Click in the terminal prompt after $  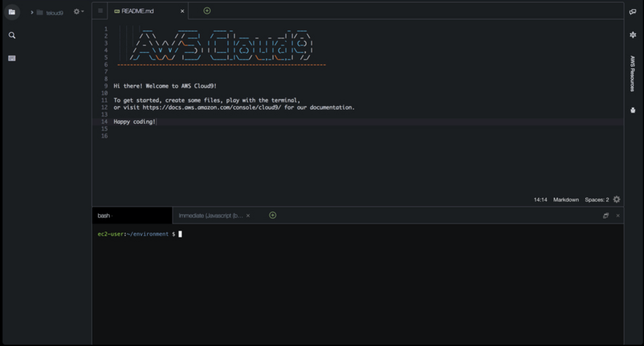[x=180, y=234]
